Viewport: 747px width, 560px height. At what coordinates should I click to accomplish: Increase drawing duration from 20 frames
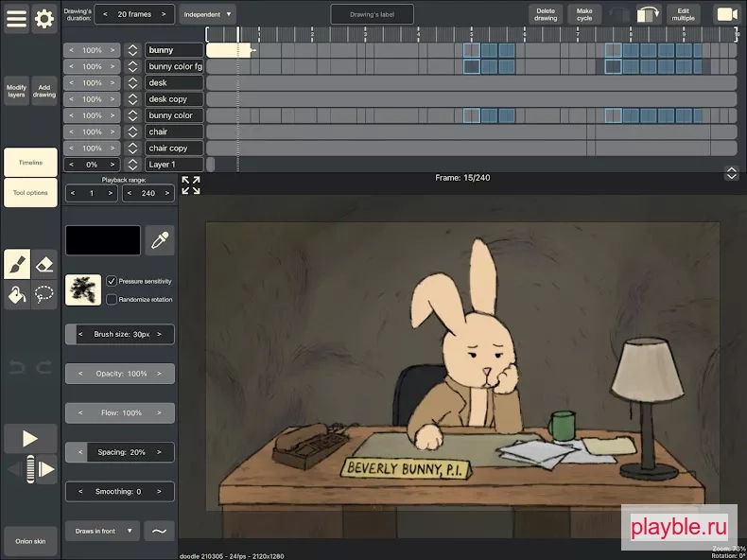pos(164,14)
